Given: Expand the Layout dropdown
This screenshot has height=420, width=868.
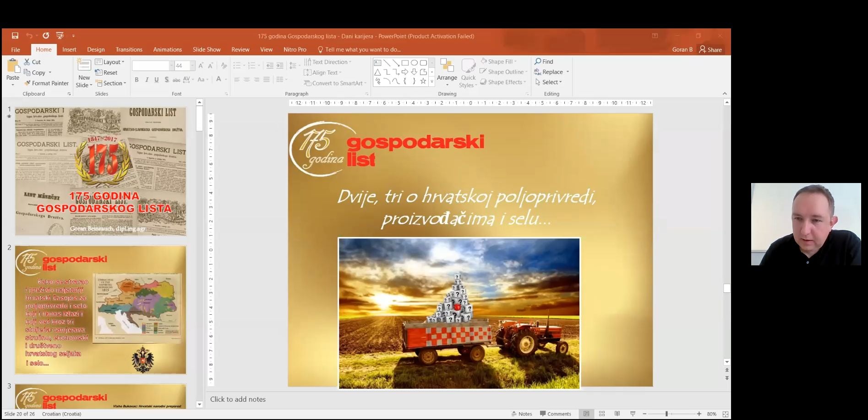Looking at the screenshot, I should (109, 62).
